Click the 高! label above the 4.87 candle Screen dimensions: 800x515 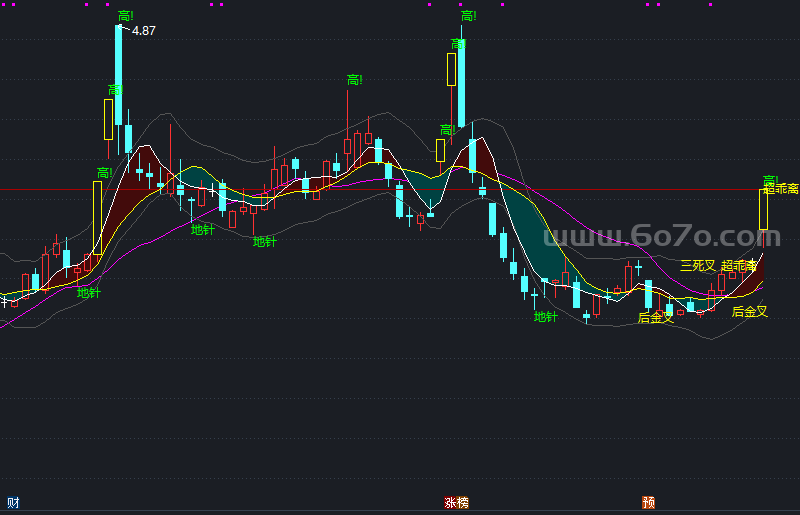click(x=126, y=16)
